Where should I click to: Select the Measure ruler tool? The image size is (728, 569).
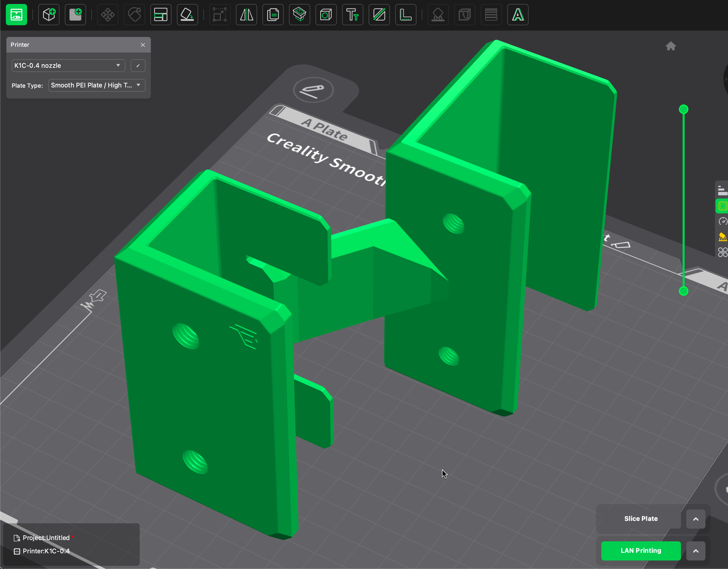pyautogui.click(x=406, y=15)
